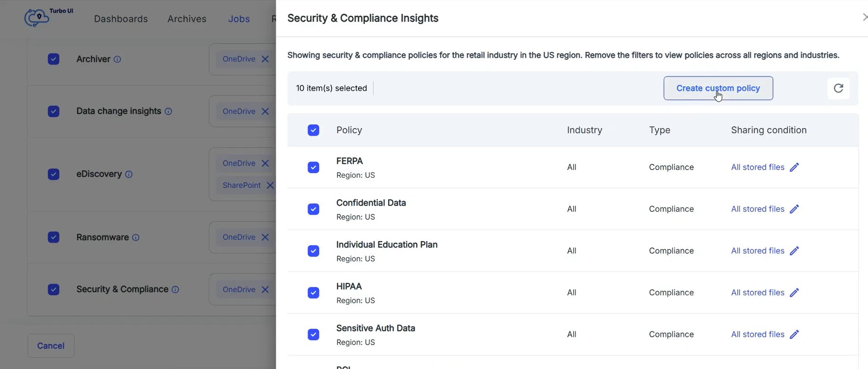This screenshot has height=369, width=868.
Task: Click the Policy column header
Action: tap(349, 130)
